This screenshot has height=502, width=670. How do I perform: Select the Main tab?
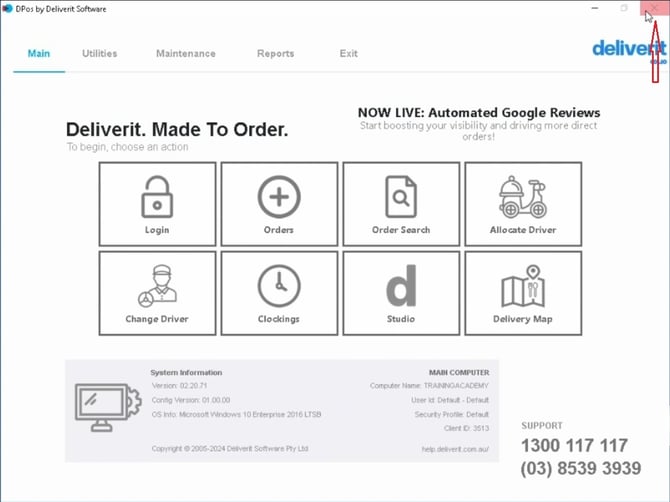pyautogui.click(x=39, y=53)
